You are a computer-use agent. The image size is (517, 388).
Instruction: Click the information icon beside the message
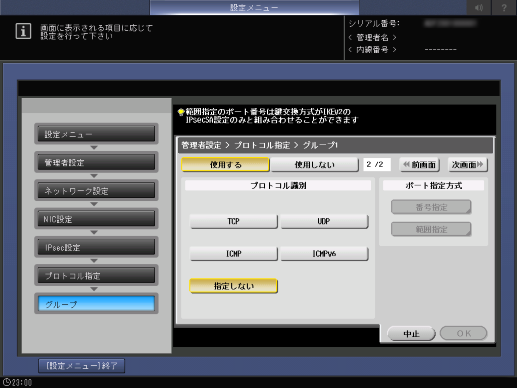23,31
